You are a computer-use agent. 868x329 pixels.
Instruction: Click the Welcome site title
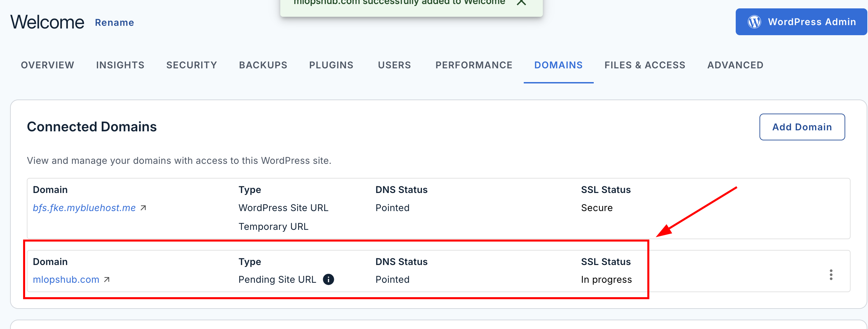[47, 22]
